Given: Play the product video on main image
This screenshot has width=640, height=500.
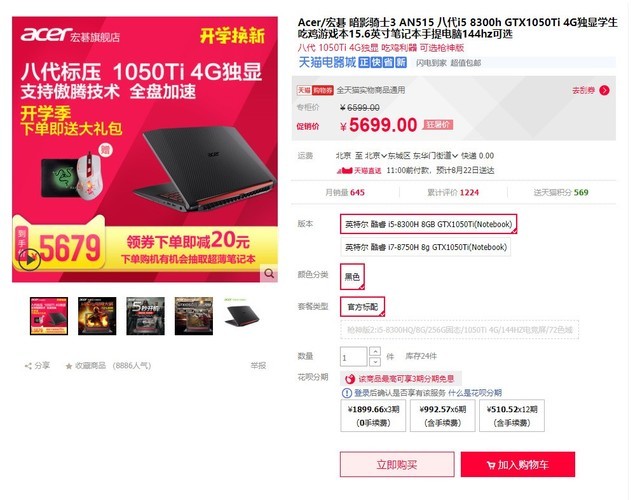Looking at the screenshot, I should (x=29, y=259).
